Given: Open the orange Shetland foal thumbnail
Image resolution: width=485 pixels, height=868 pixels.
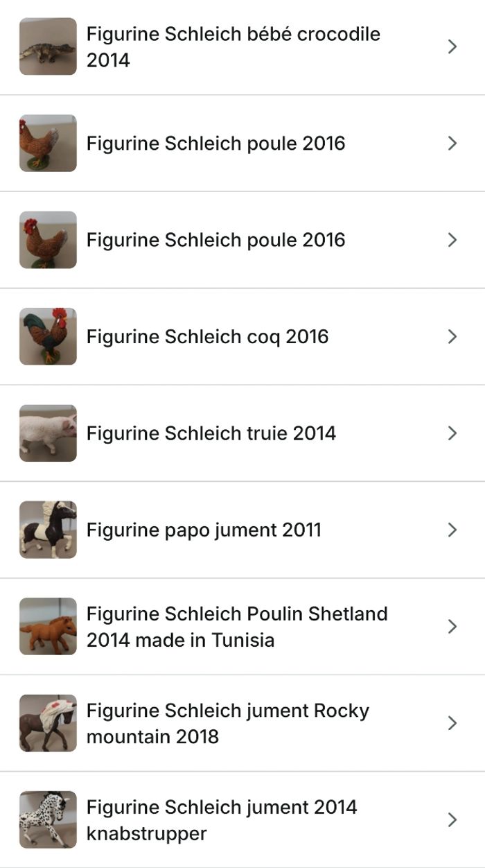Looking at the screenshot, I should click(x=48, y=626).
